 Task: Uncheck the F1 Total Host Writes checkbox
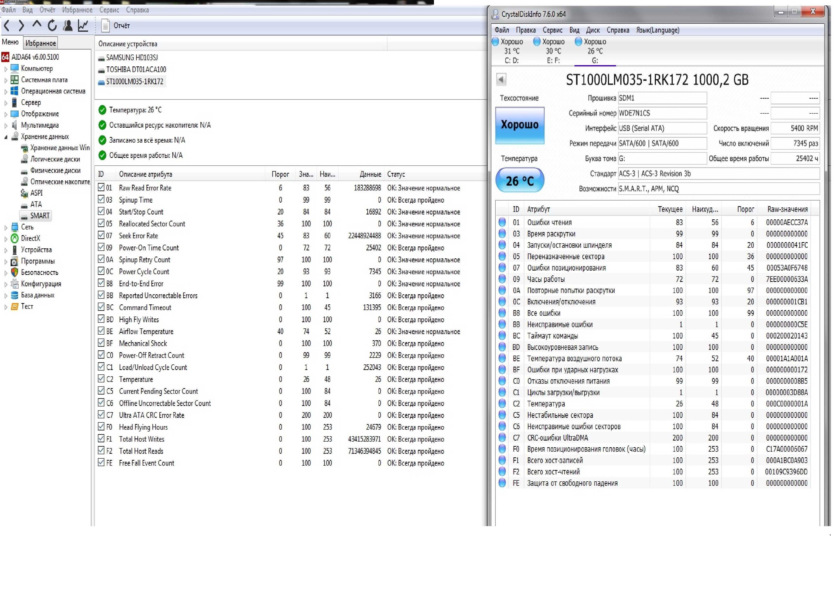101,438
